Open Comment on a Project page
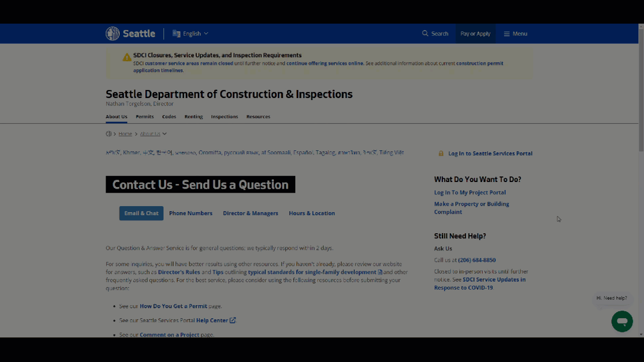Image resolution: width=644 pixels, height=362 pixels. 170,334
